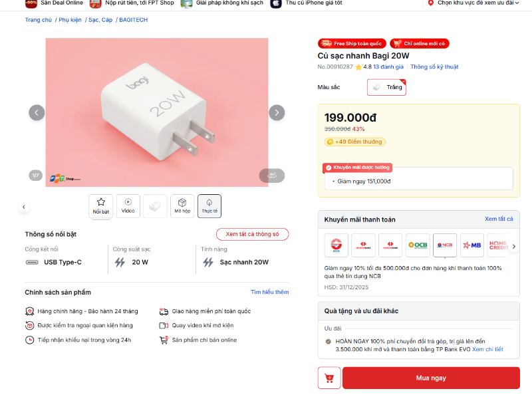Click the Mở hộp box icon

pos(182,205)
